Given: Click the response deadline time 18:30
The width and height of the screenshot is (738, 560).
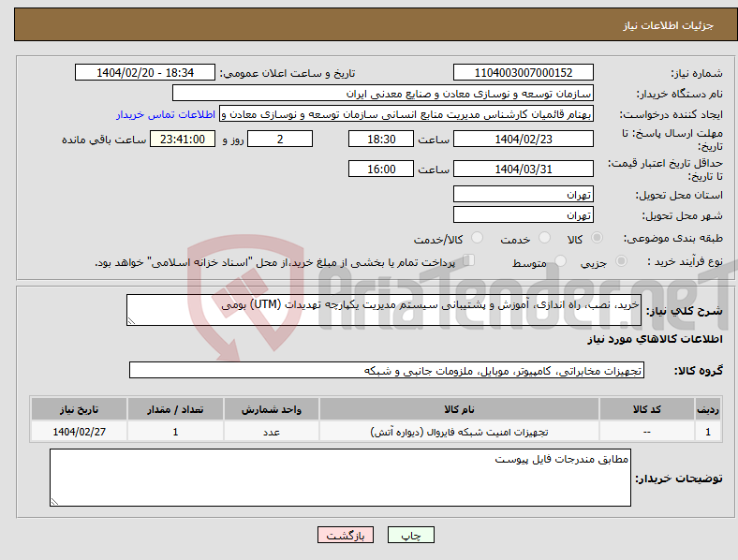Looking at the screenshot, I should pos(381,139).
